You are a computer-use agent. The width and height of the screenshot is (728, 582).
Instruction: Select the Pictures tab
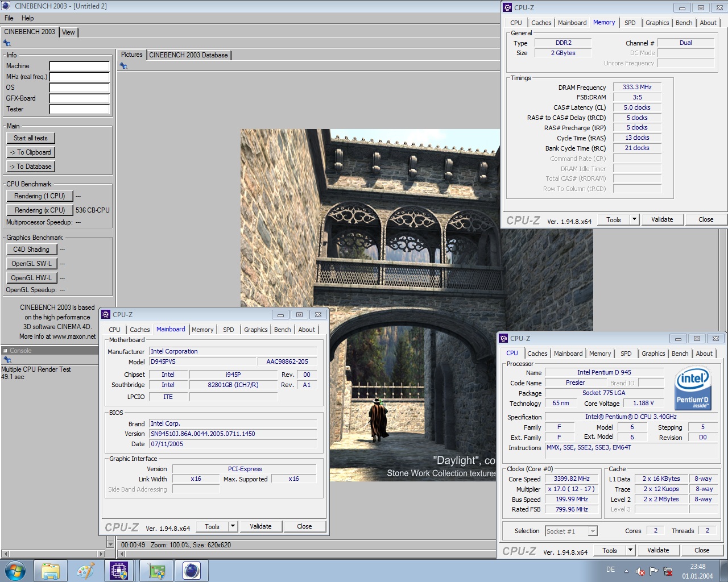click(x=132, y=55)
